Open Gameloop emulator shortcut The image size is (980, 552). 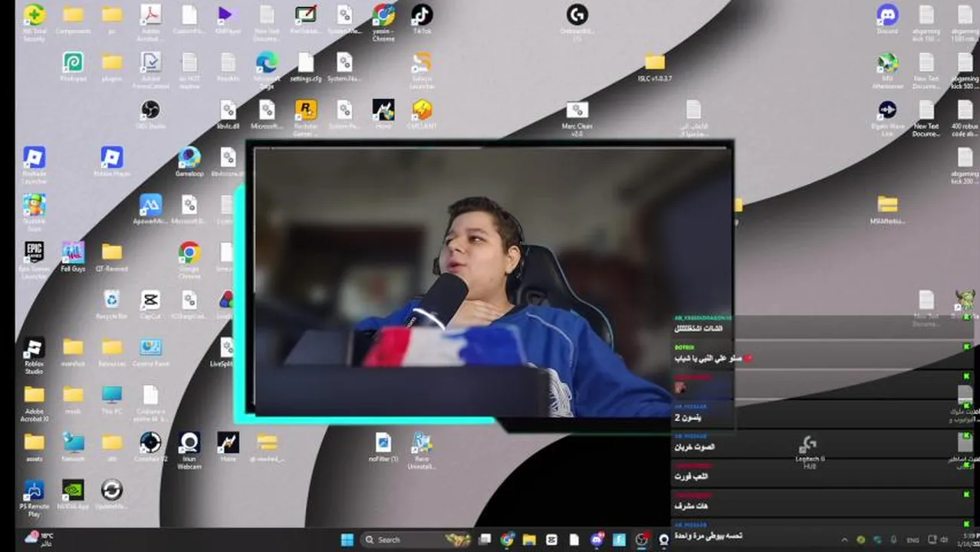(x=189, y=163)
